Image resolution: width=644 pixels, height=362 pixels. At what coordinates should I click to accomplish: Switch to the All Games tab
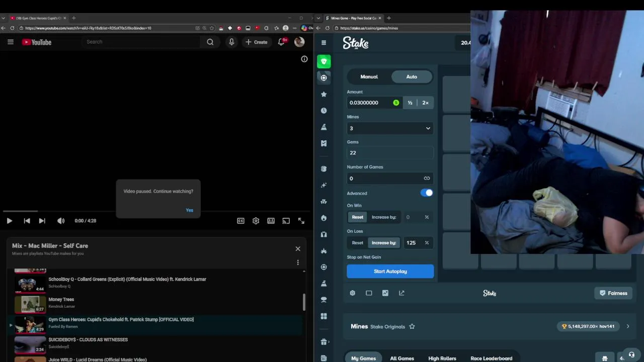402,358
